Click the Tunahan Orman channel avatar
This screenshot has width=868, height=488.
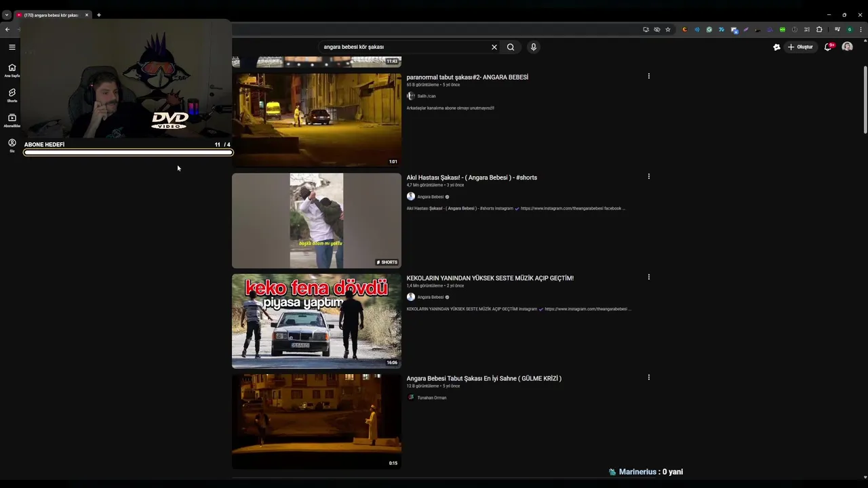click(411, 398)
